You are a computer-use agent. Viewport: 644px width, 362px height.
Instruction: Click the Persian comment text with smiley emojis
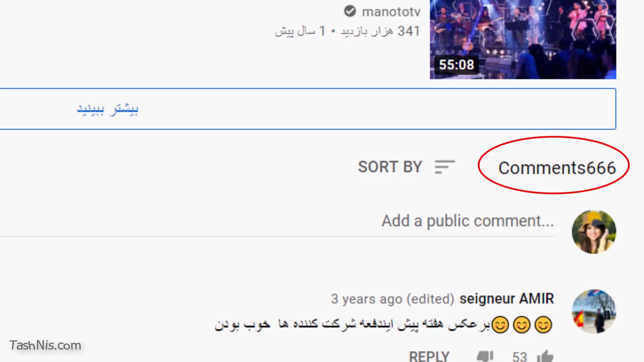[x=383, y=324]
